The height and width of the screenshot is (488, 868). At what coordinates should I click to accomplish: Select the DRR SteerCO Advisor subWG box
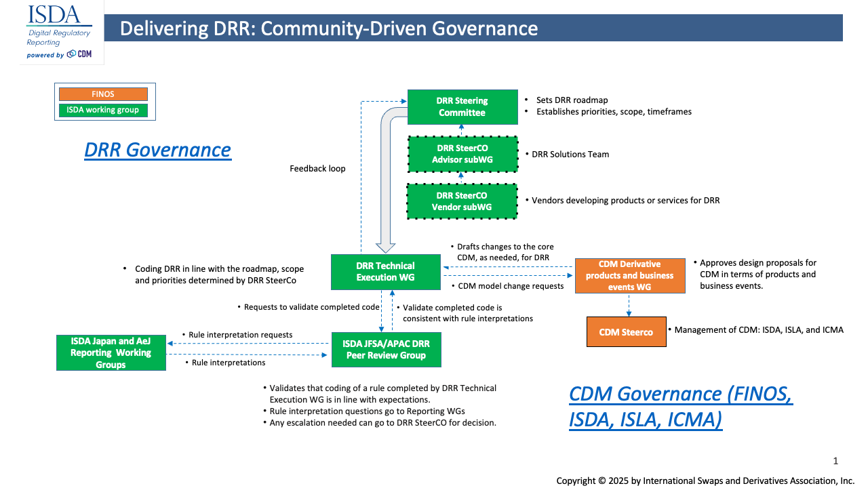(x=462, y=154)
